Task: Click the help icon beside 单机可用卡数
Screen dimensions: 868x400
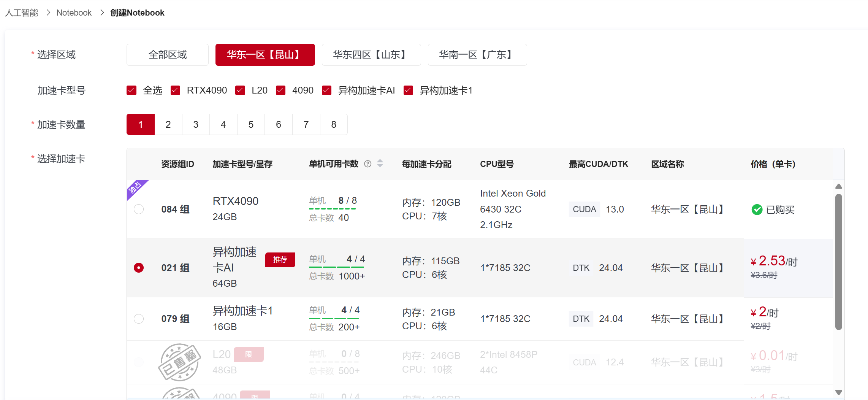Action: pos(367,164)
